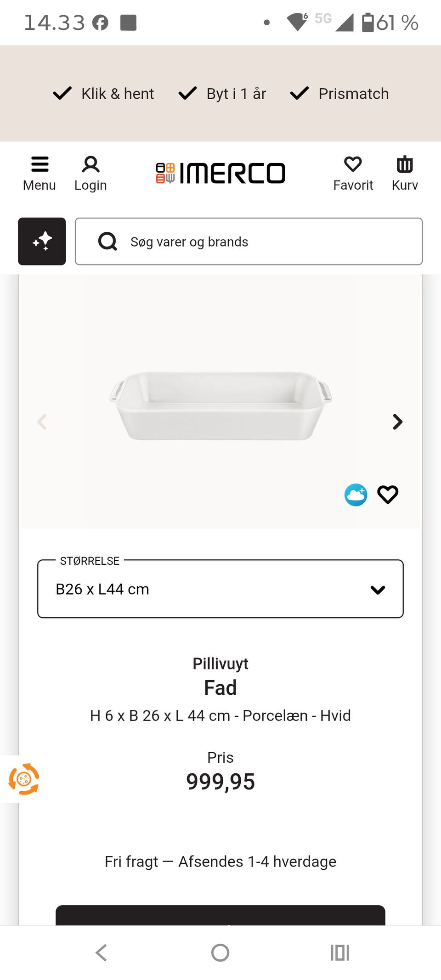Tap Klik & hent banner item
The image size is (441, 980).
pyautogui.click(x=104, y=94)
